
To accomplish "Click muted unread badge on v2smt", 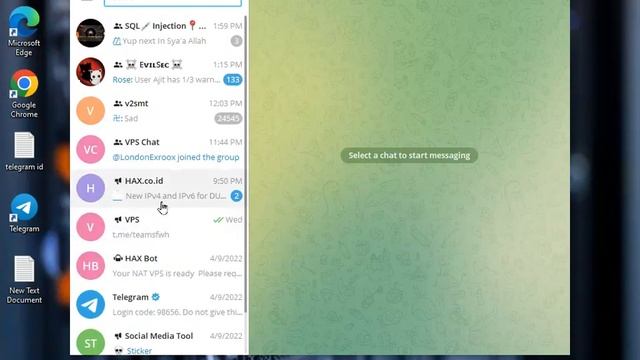I will pyautogui.click(x=228, y=118).
